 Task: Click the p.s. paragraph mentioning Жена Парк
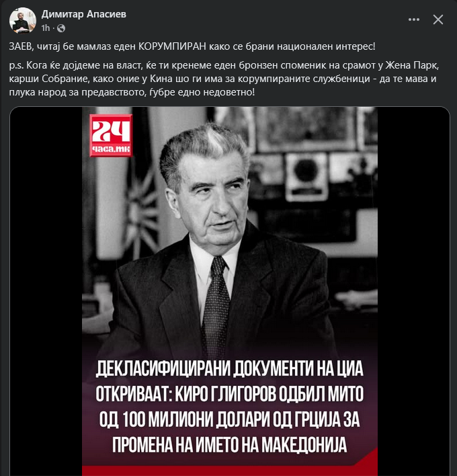[224, 79]
